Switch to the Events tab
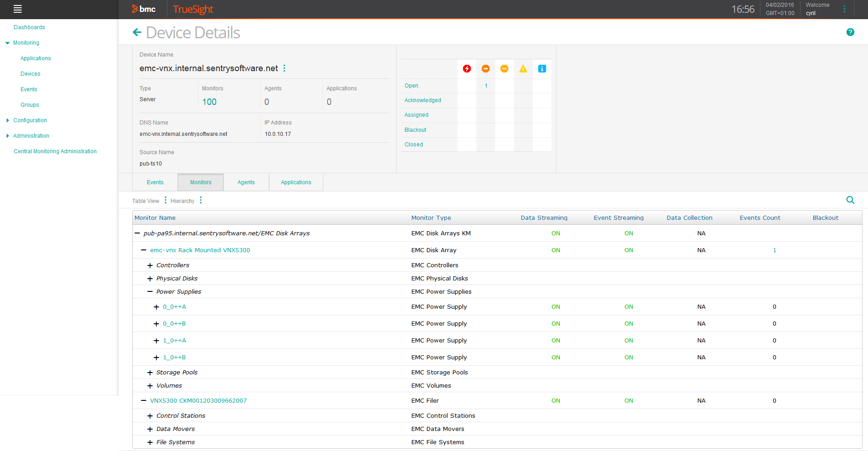The height and width of the screenshot is (451, 868). pyautogui.click(x=155, y=182)
